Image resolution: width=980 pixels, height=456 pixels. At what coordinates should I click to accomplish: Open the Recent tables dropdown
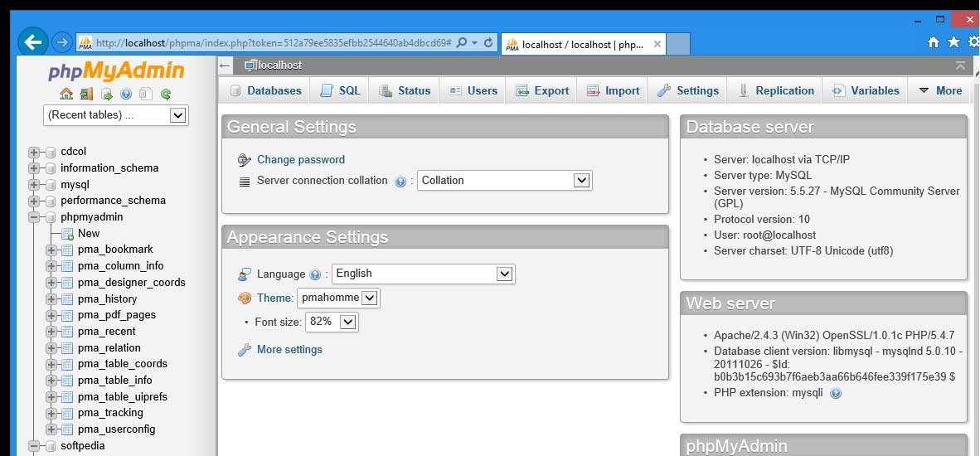115,115
